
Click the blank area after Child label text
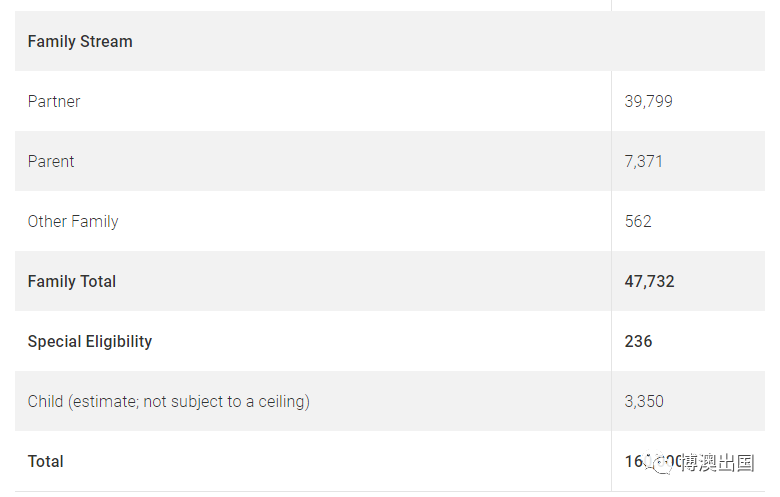tap(460, 401)
